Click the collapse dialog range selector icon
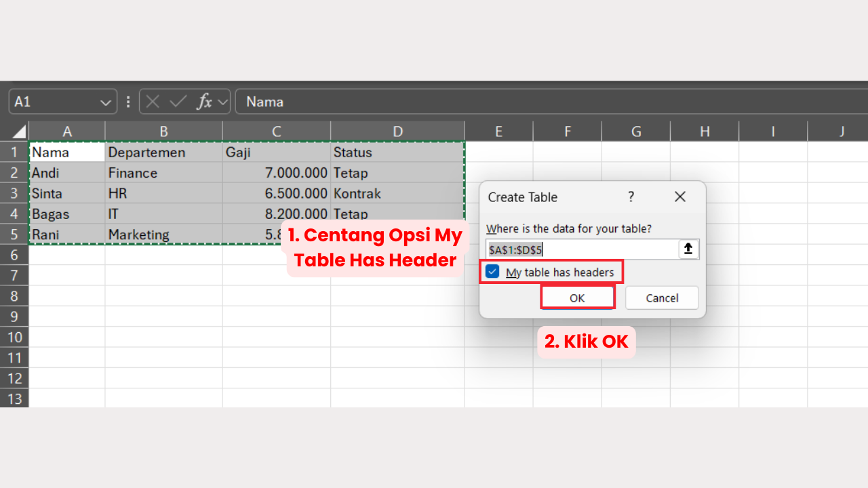The width and height of the screenshot is (868, 488). [688, 249]
